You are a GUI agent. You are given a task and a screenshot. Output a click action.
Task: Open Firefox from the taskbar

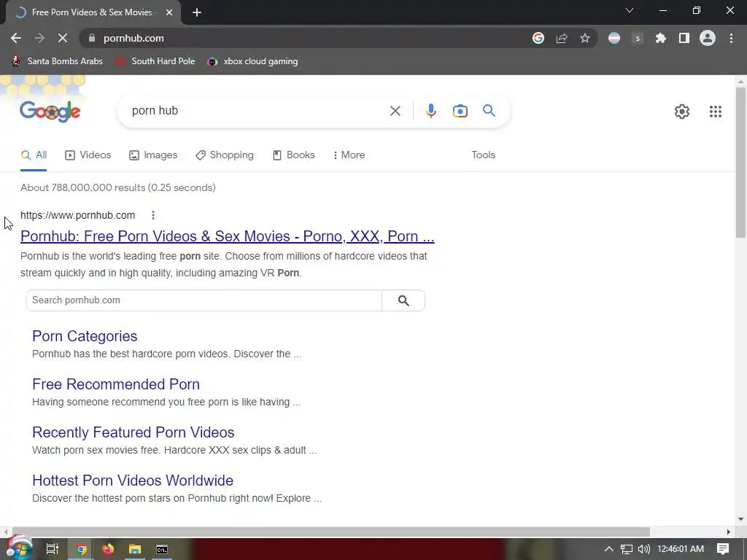click(x=108, y=549)
